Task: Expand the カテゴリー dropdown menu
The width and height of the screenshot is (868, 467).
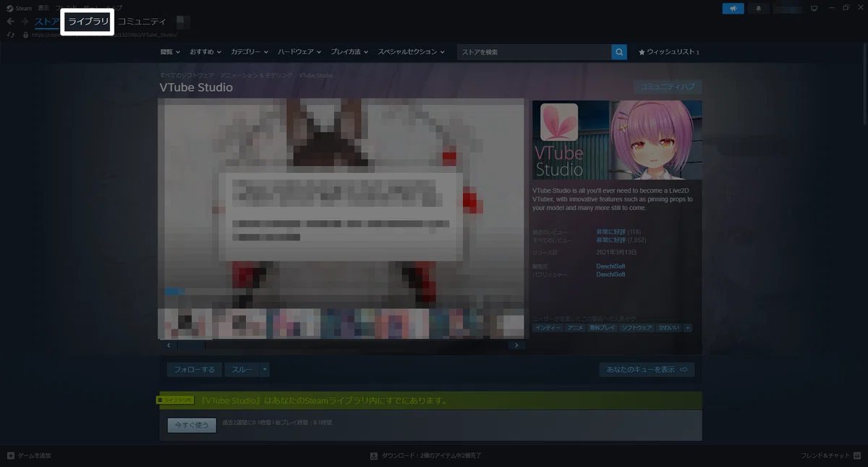Action: click(250, 52)
